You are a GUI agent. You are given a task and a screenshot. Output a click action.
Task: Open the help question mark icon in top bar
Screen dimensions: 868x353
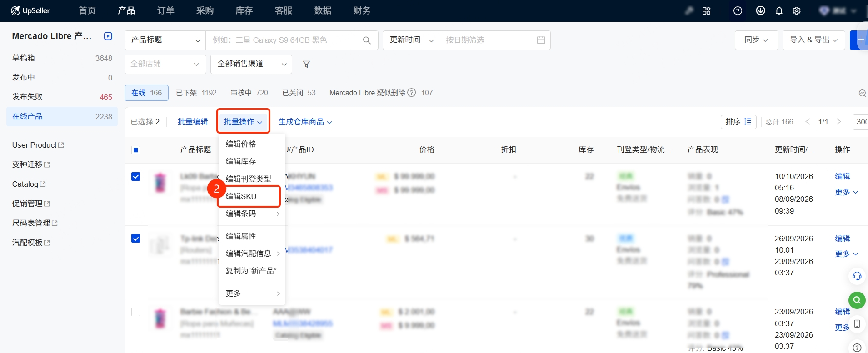click(738, 11)
